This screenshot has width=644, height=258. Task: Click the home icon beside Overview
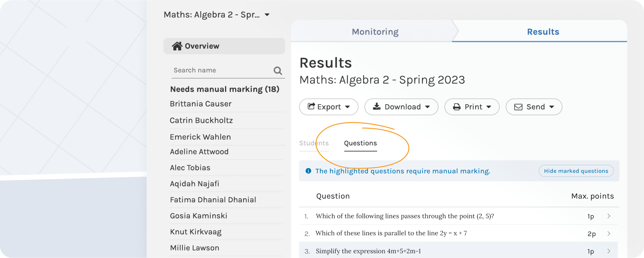tap(177, 46)
